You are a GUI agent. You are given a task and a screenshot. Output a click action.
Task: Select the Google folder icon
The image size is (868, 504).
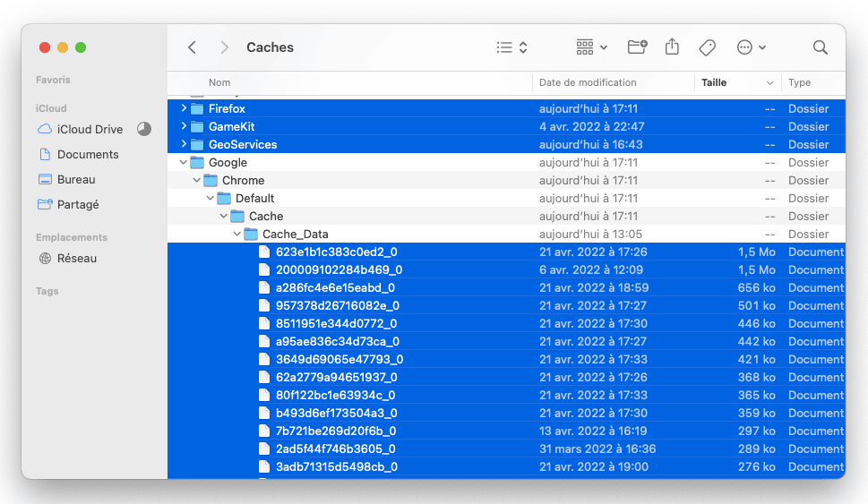tap(197, 163)
